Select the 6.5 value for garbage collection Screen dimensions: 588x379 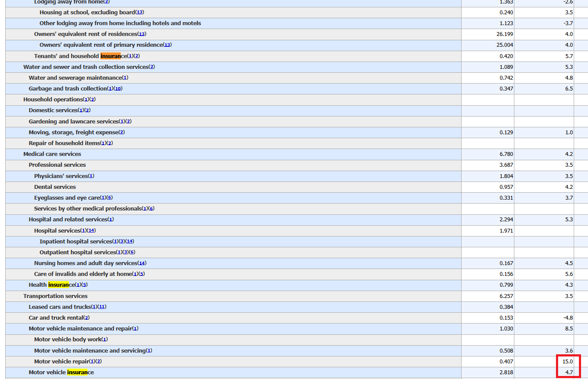click(544, 88)
